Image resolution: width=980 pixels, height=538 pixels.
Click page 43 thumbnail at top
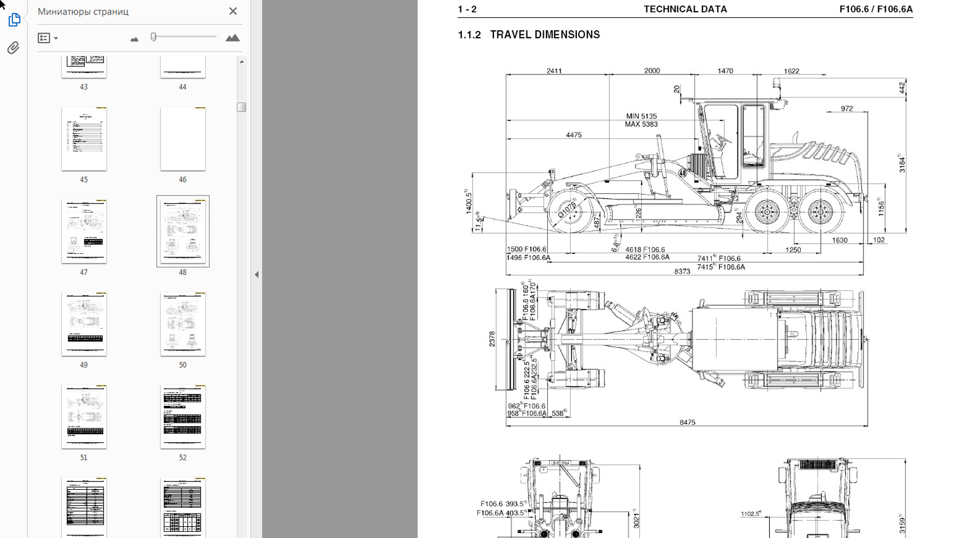pyautogui.click(x=84, y=66)
